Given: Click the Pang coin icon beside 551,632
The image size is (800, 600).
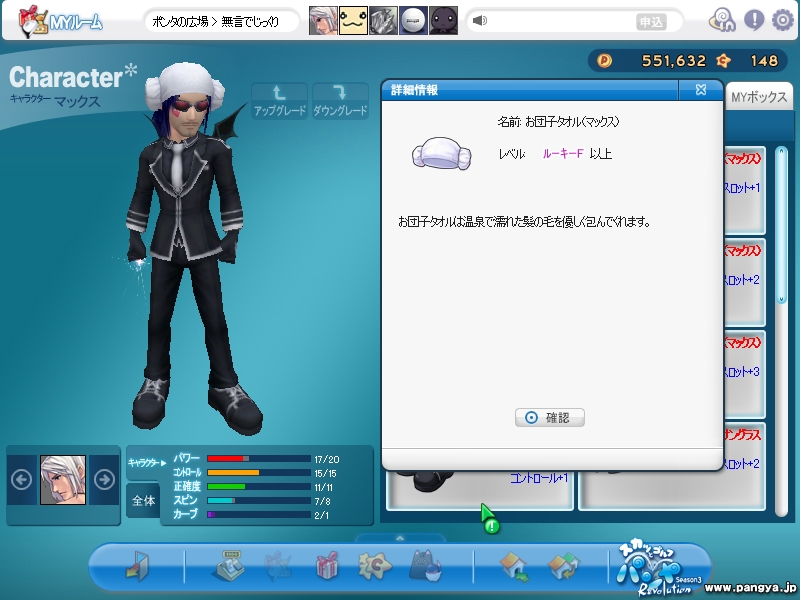Looking at the screenshot, I should (x=604, y=61).
